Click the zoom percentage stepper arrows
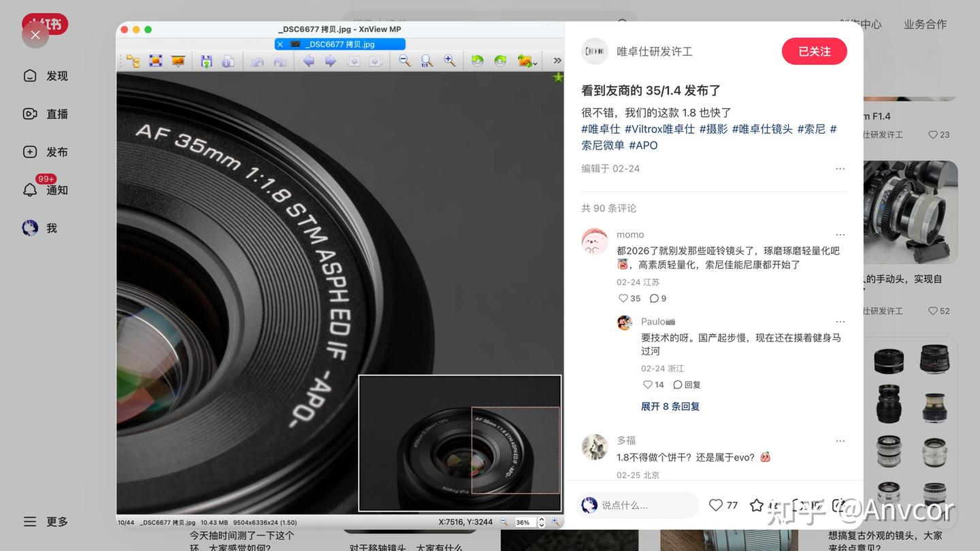 542,522
